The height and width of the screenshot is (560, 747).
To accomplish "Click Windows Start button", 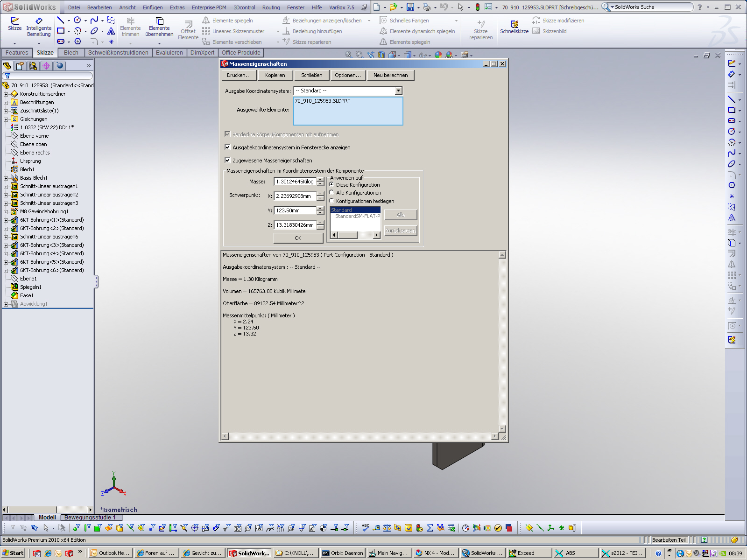I will [x=13, y=553].
